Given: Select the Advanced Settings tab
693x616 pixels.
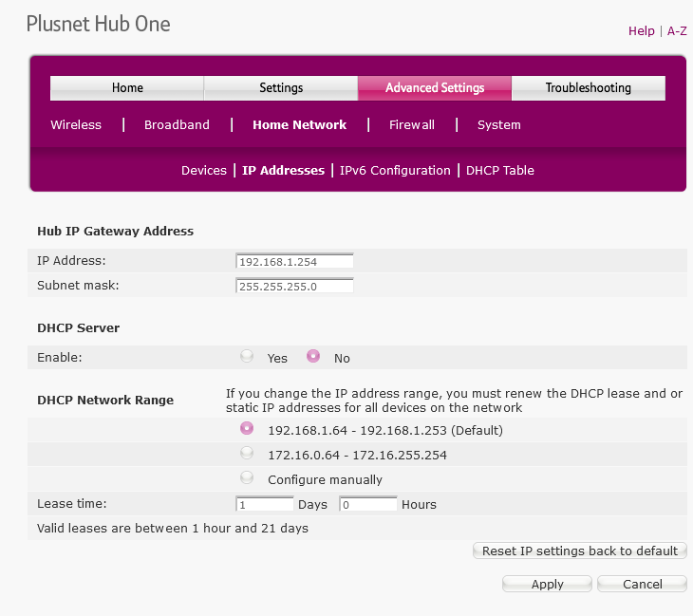Looking at the screenshot, I should [x=435, y=88].
